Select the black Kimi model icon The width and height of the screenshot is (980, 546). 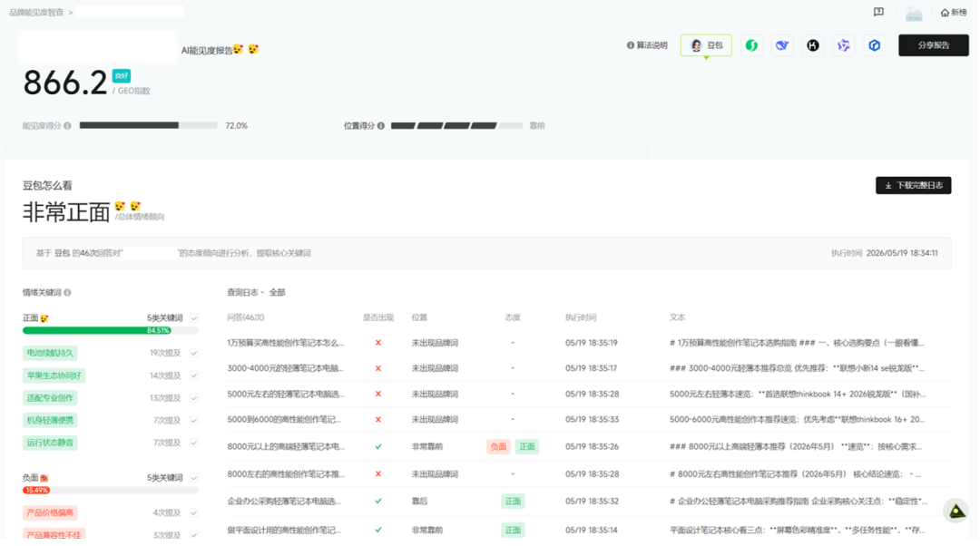812,45
